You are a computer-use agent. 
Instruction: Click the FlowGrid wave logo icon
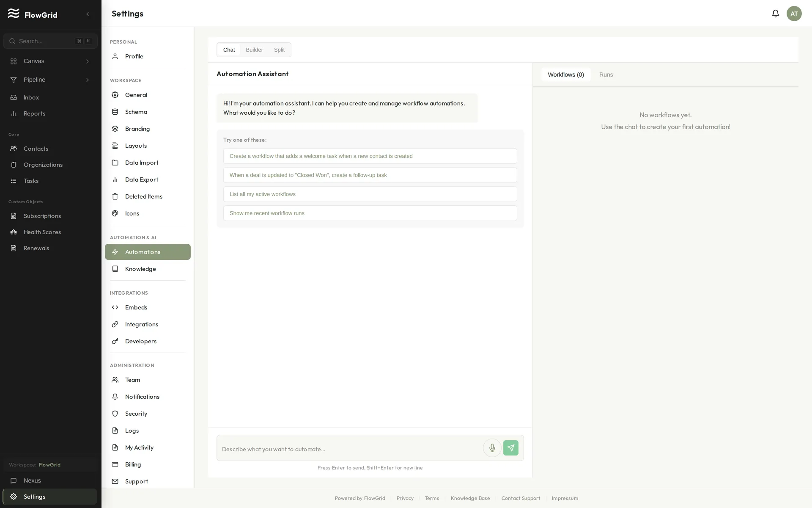pos(14,14)
